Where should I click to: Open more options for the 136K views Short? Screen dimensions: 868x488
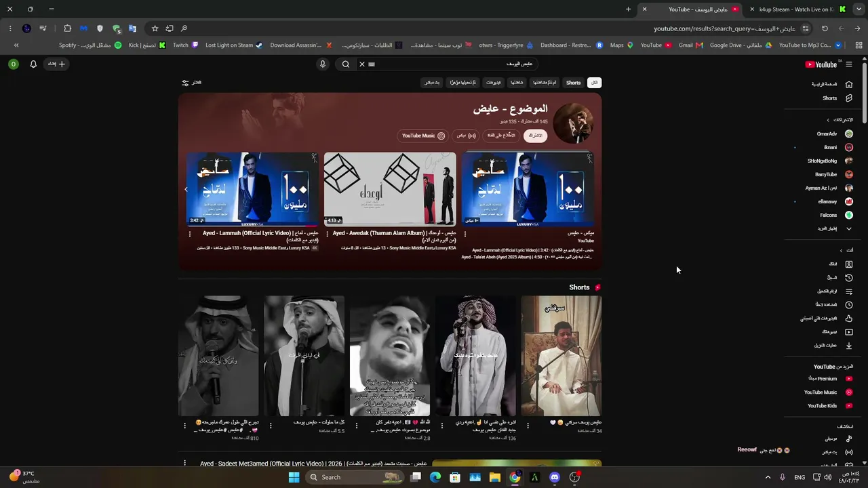pyautogui.click(x=442, y=426)
